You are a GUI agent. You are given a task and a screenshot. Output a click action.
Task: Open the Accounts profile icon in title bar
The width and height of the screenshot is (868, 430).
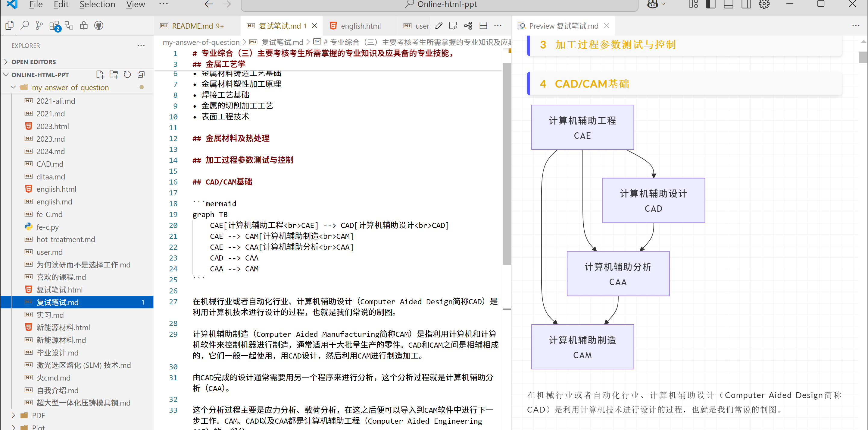click(x=653, y=5)
